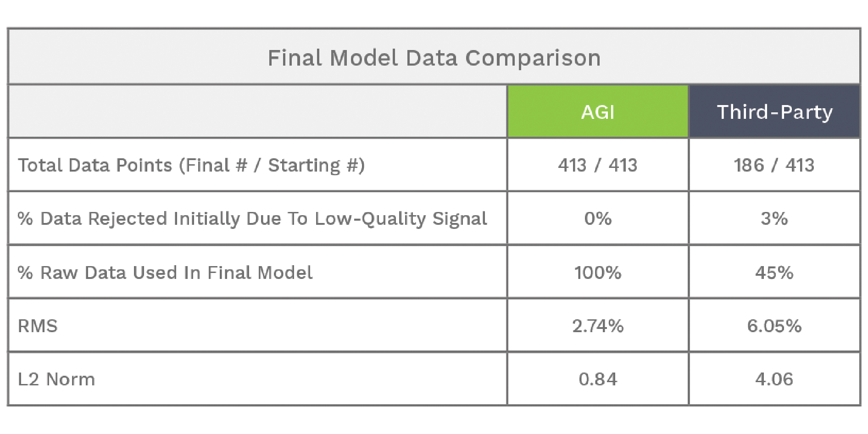Select the green AGI column header

(598, 111)
